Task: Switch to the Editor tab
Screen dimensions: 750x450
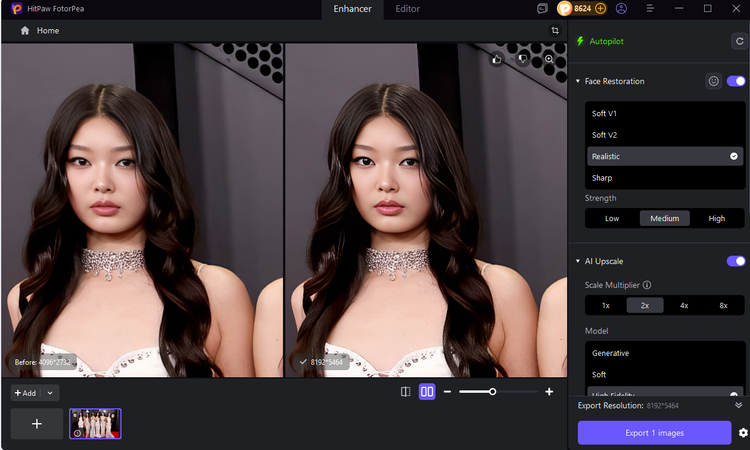Action: [407, 9]
